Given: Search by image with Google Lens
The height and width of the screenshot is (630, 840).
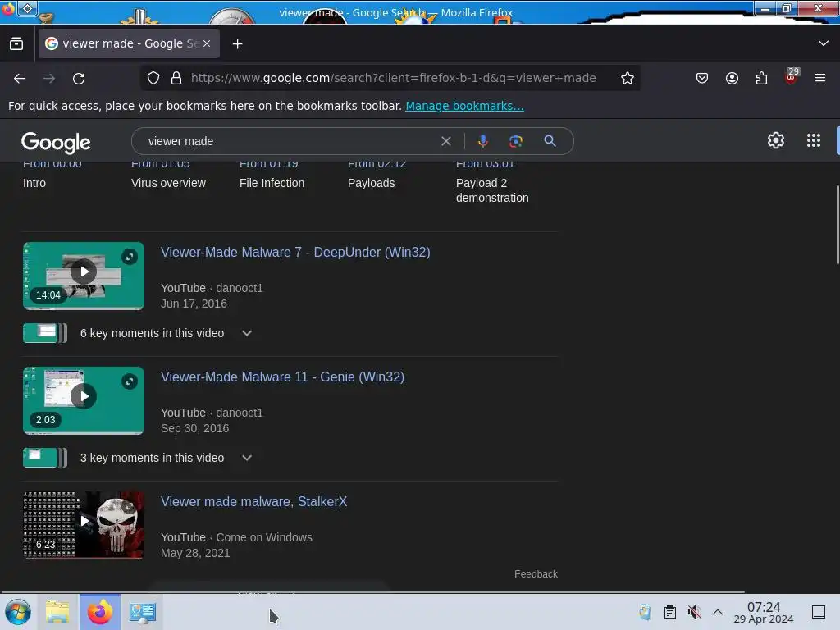Looking at the screenshot, I should pos(515,141).
